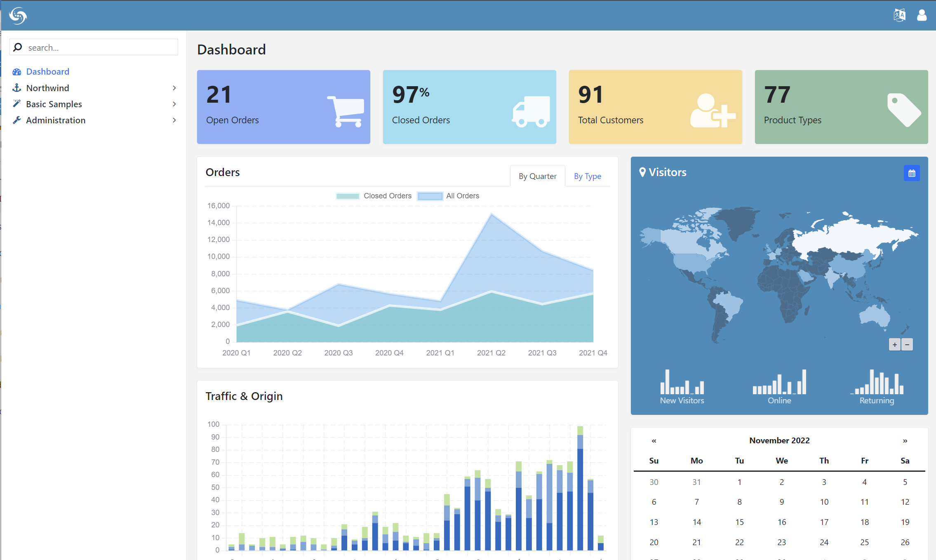Image resolution: width=936 pixels, height=560 pixels.
Task: Zoom out the visitors map
Action: click(x=907, y=345)
